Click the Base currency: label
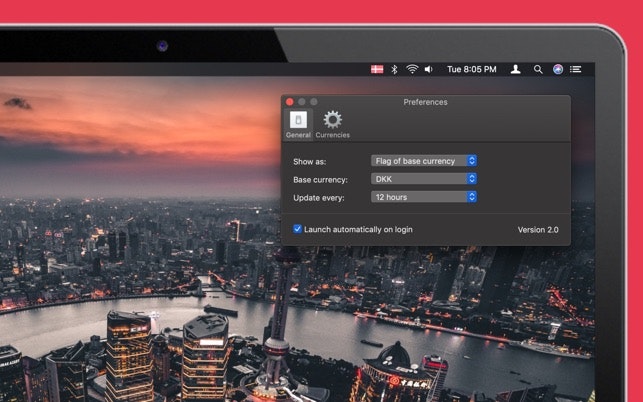This screenshot has height=402, width=643. pos(320,180)
